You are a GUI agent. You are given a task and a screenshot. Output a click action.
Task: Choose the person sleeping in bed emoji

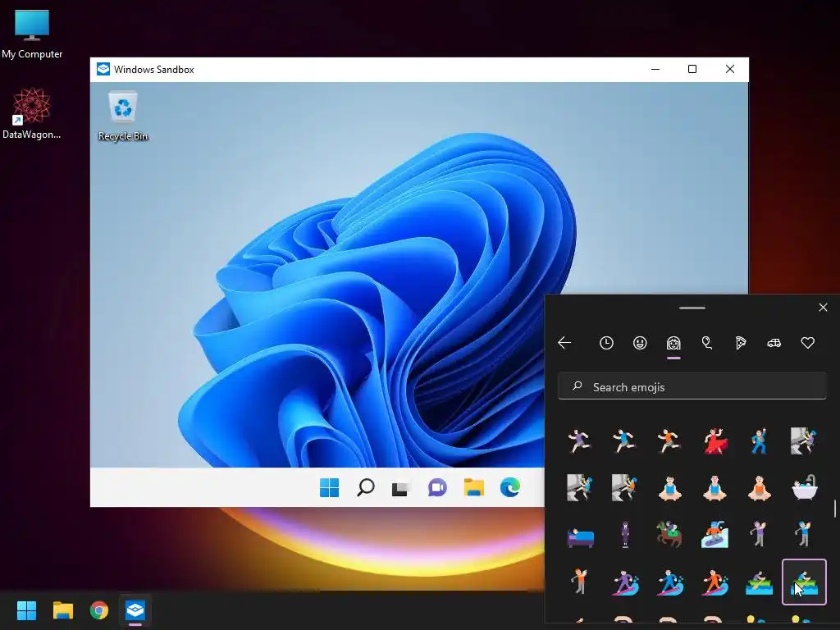coord(580,536)
